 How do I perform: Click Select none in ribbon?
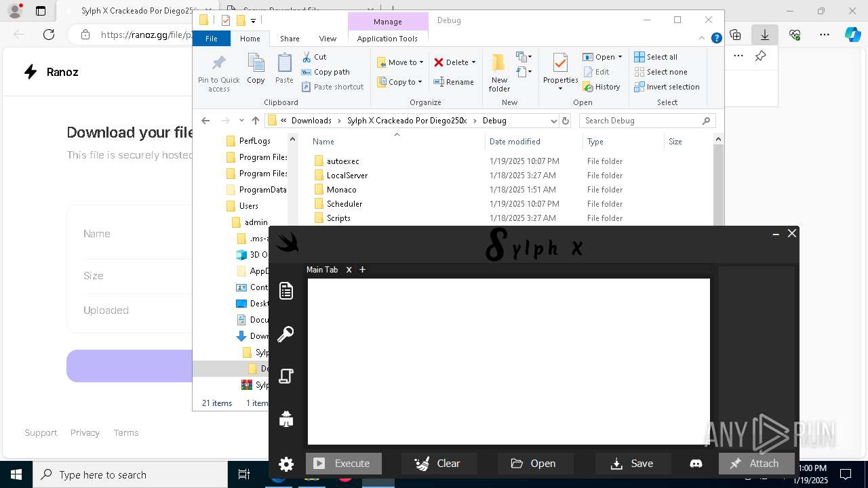(x=661, y=72)
